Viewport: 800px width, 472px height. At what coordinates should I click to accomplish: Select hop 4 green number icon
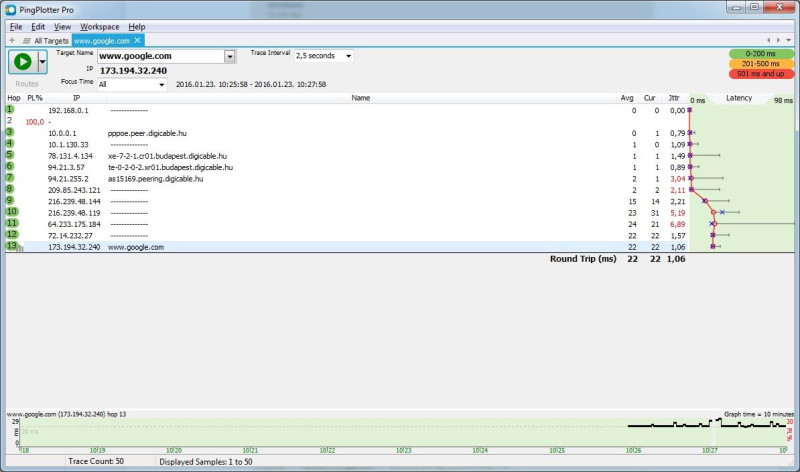(10, 143)
